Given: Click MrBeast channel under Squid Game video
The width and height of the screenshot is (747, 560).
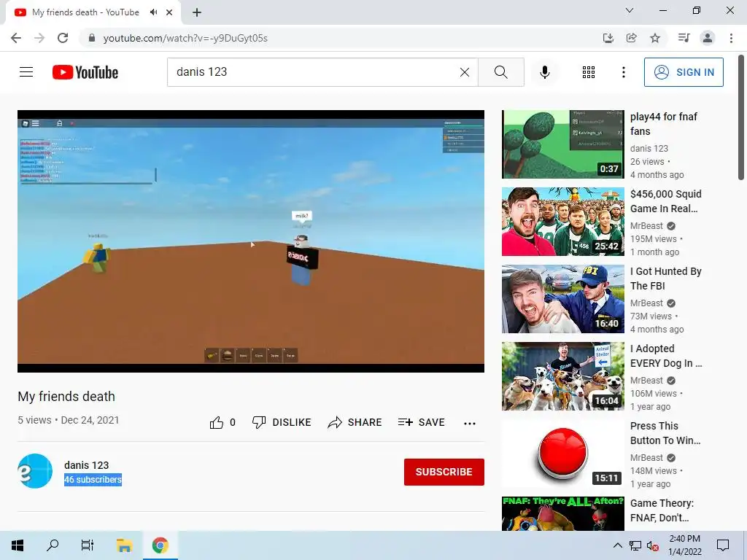Looking at the screenshot, I should click(646, 226).
